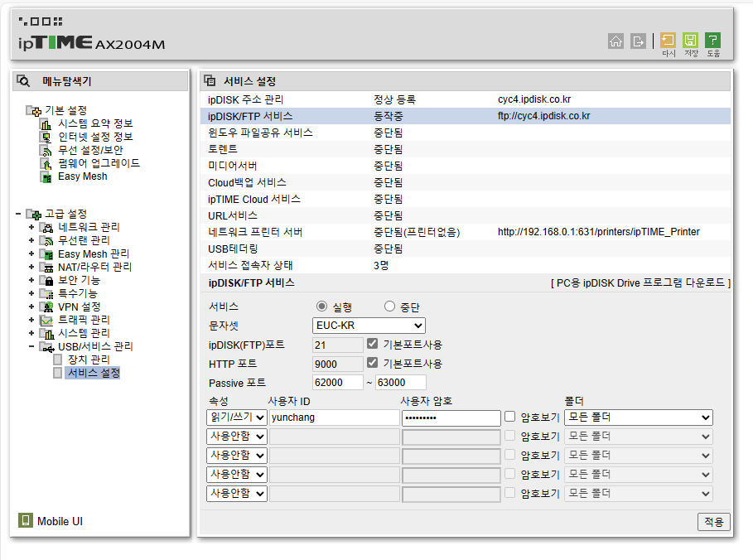Open the last row 사용안함 dropdown

point(237,493)
